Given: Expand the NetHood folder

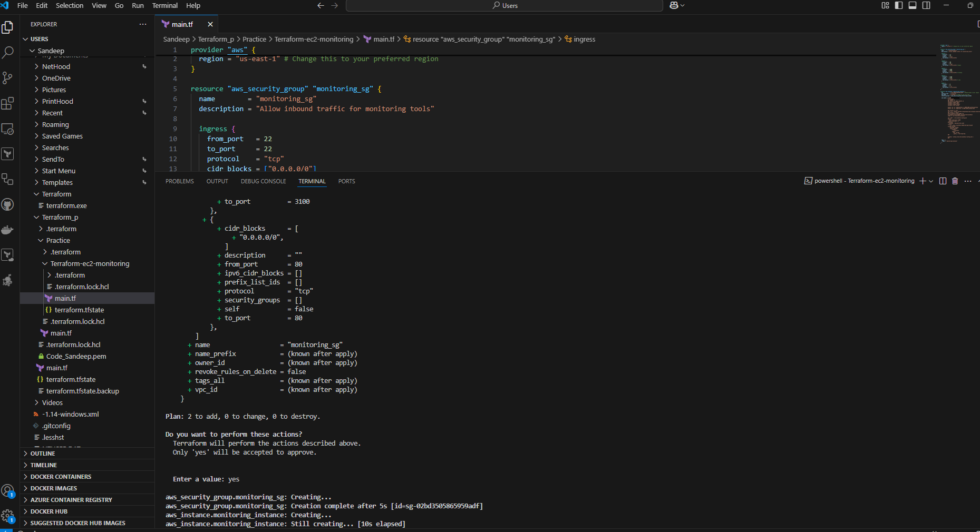Looking at the screenshot, I should [x=88, y=66].
